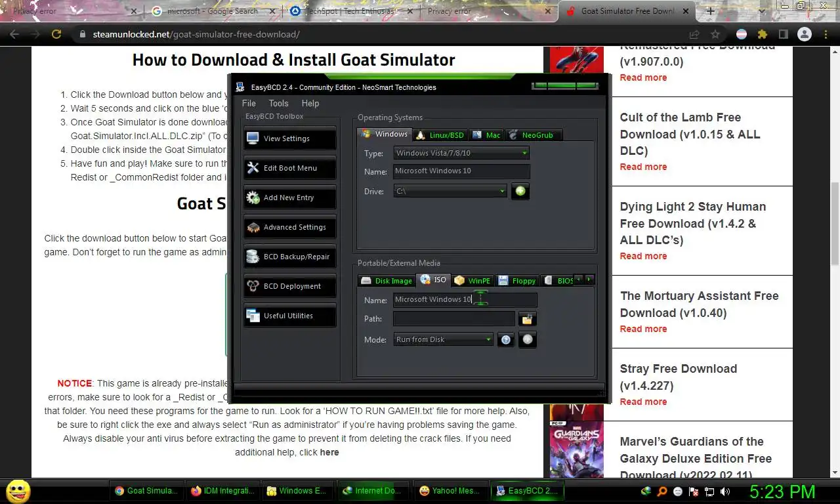Read more about The Mortuary Assistant
Screen dimensions: 840x504
(x=643, y=329)
